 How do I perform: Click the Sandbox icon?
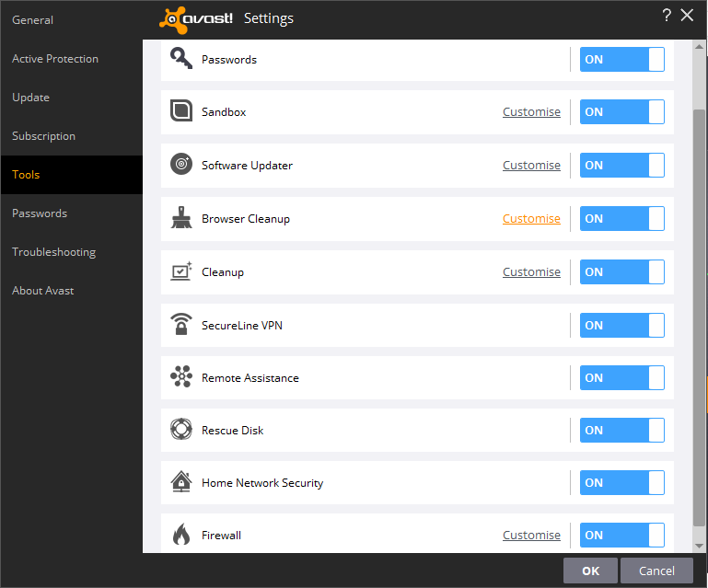pyautogui.click(x=181, y=111)
